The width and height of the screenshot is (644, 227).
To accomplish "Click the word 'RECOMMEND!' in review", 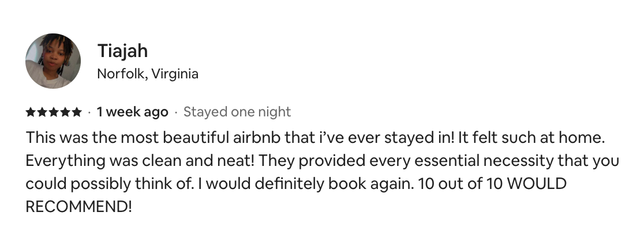I will [79, 206].
